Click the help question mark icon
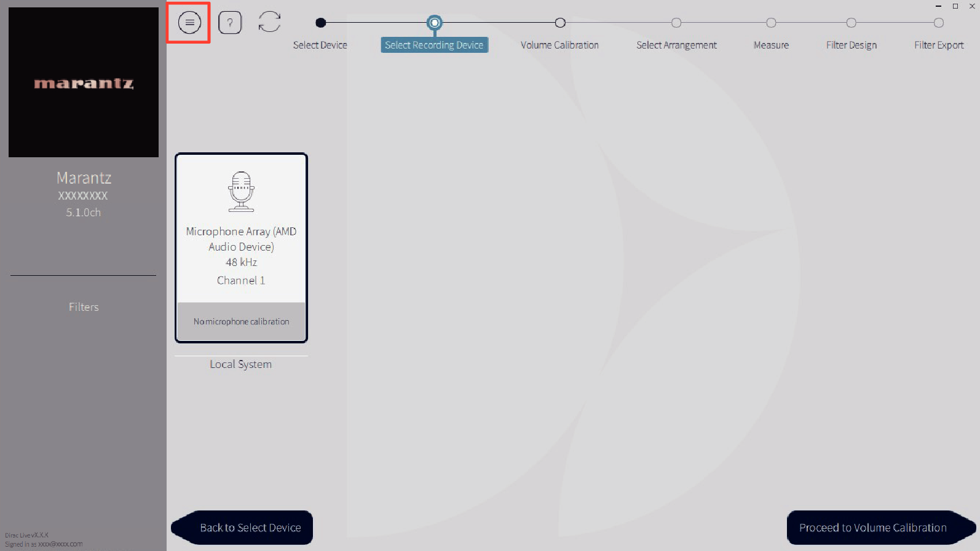 point(230,23)
